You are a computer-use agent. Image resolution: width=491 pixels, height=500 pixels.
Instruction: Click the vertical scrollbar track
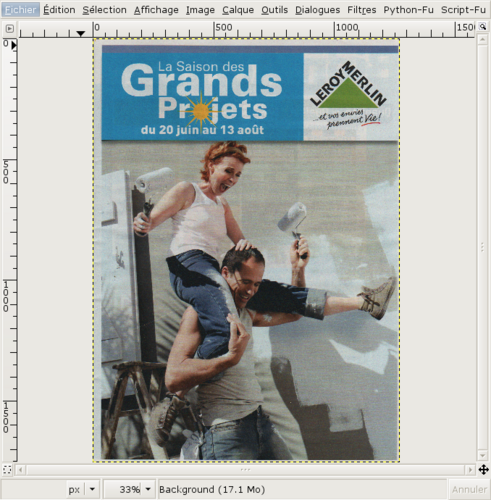(482, 248)
